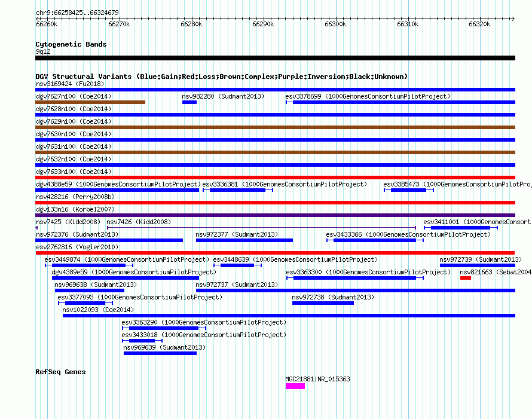Screen dimensions: 532x419
Task: Click esv3363300 variant label
Action: (368, 272)
